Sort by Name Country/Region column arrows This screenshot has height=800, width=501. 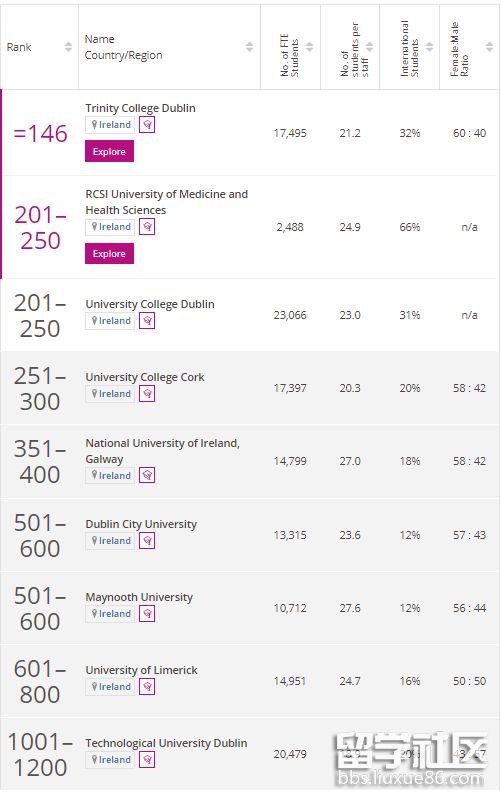(x=249, y=47)
